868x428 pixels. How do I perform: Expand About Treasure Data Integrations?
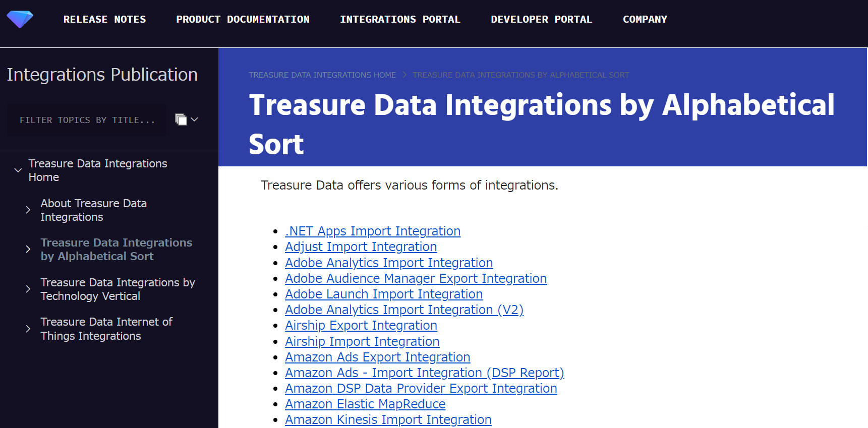coord(27,210)
